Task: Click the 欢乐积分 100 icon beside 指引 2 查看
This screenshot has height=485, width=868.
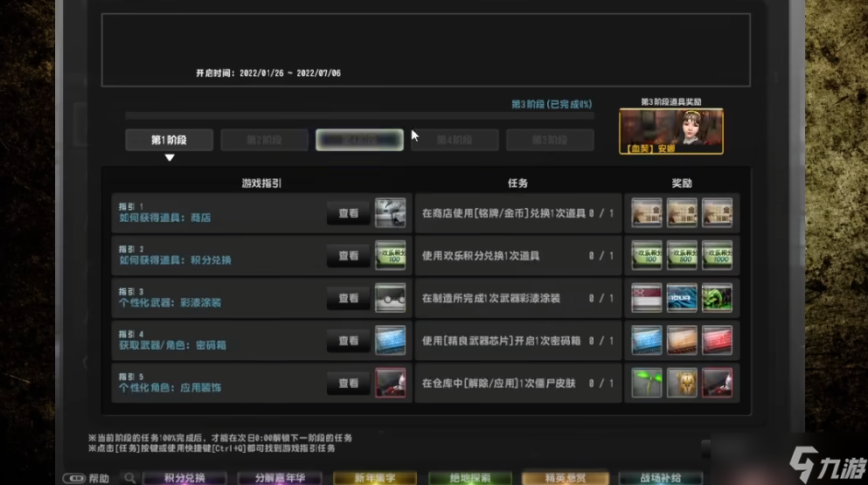Action: 390,255
